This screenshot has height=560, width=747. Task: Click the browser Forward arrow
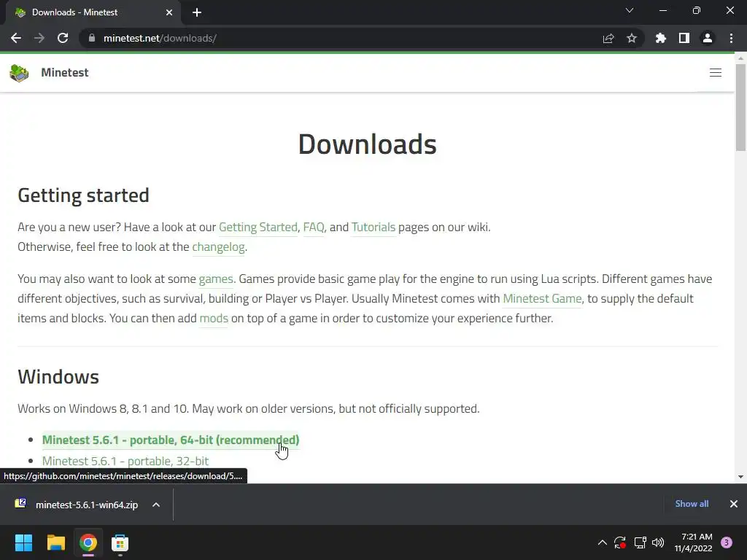coord(39,38)
